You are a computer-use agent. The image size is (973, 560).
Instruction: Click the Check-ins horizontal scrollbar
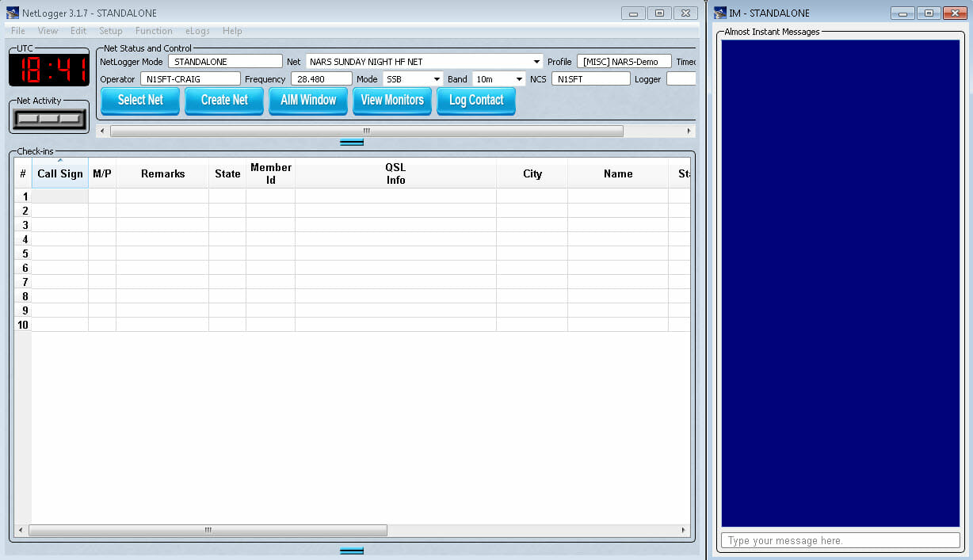point(208,530)
